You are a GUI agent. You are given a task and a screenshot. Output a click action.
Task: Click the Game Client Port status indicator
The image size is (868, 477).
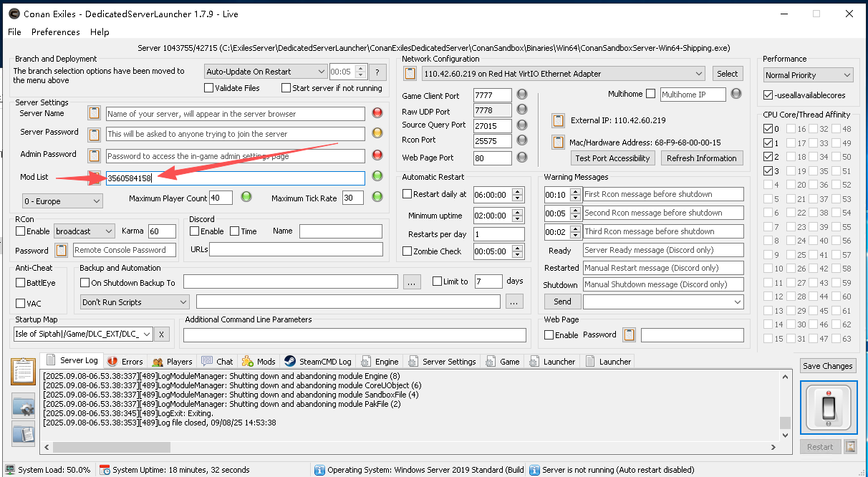click(522, 95)
